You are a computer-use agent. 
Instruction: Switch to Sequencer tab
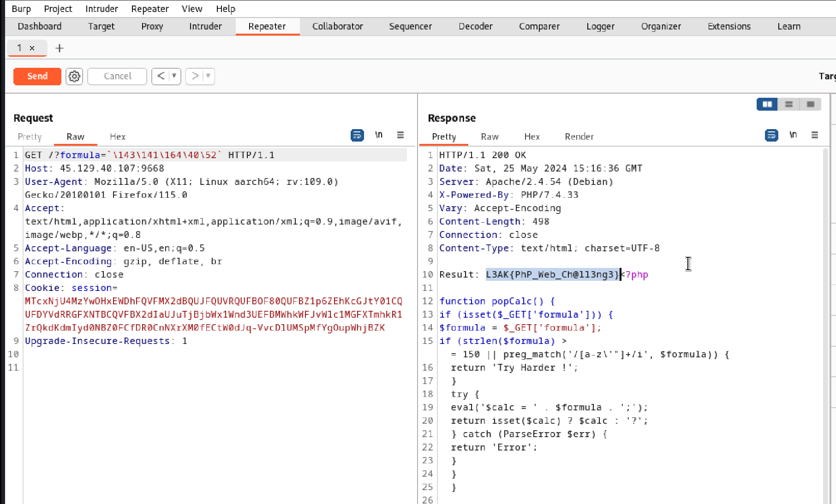click(x=411, y=26)
